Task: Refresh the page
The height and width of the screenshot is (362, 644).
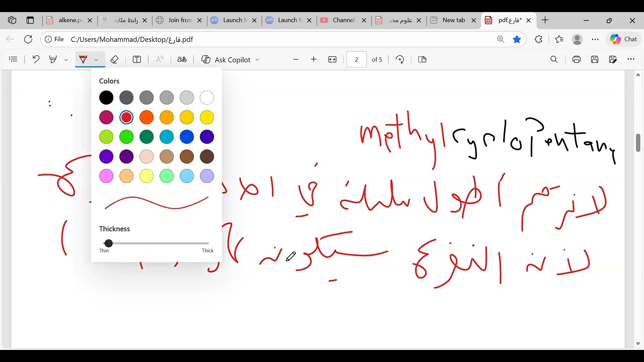Action: 28,39
